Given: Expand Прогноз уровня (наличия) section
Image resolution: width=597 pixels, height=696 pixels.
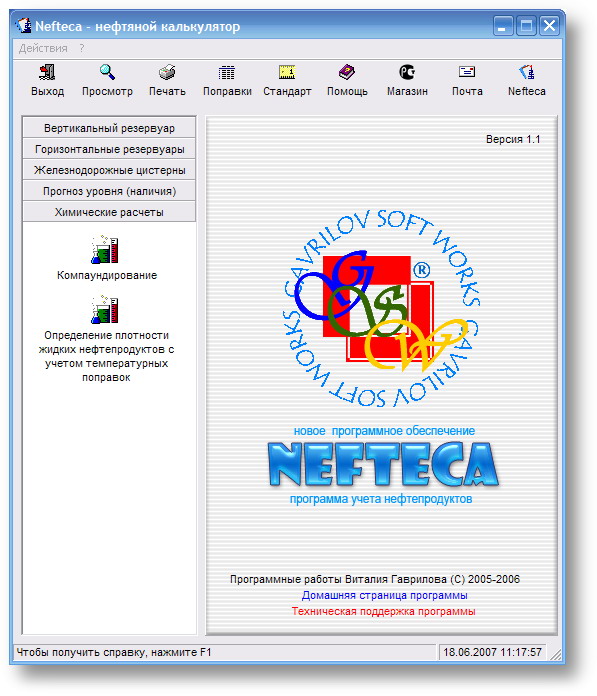Looking at the screenshot, I should (109, 191).
